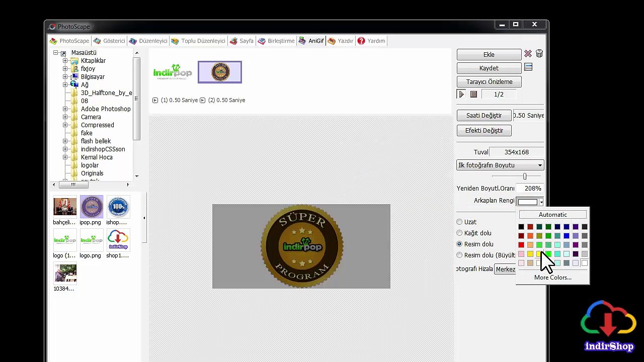Viewport: 644px width, 362px height.
Task: Click the Ağ network icon
Action: 74,85
